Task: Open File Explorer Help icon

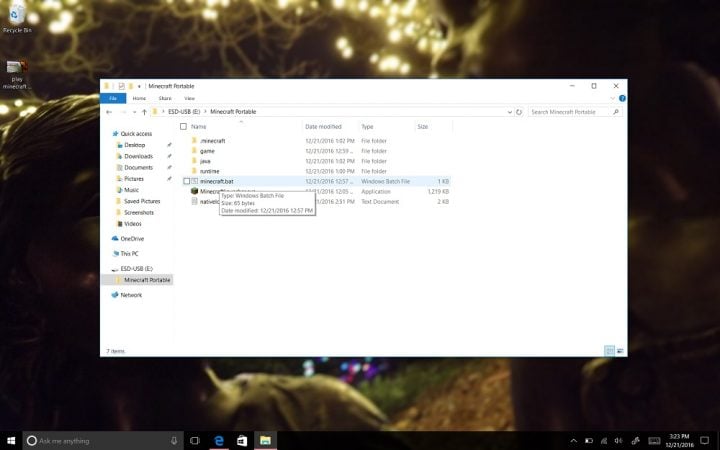Action: pyautogui.click(x=622, y=98)
